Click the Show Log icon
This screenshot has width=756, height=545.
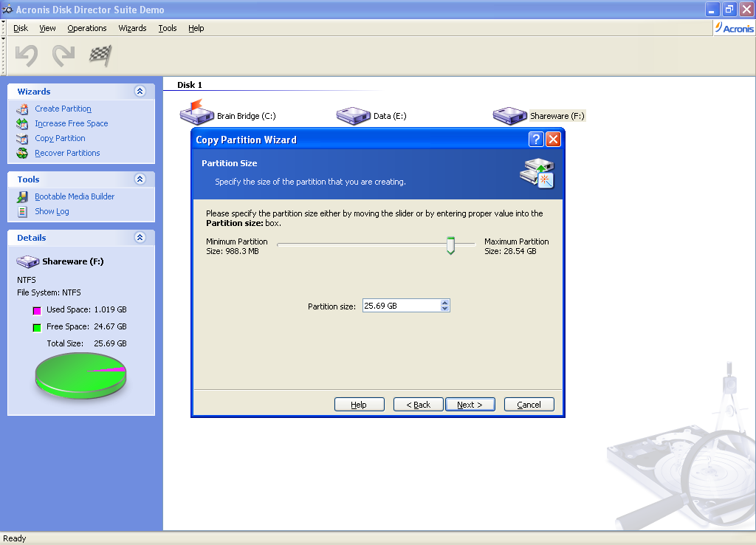(22, 212)
